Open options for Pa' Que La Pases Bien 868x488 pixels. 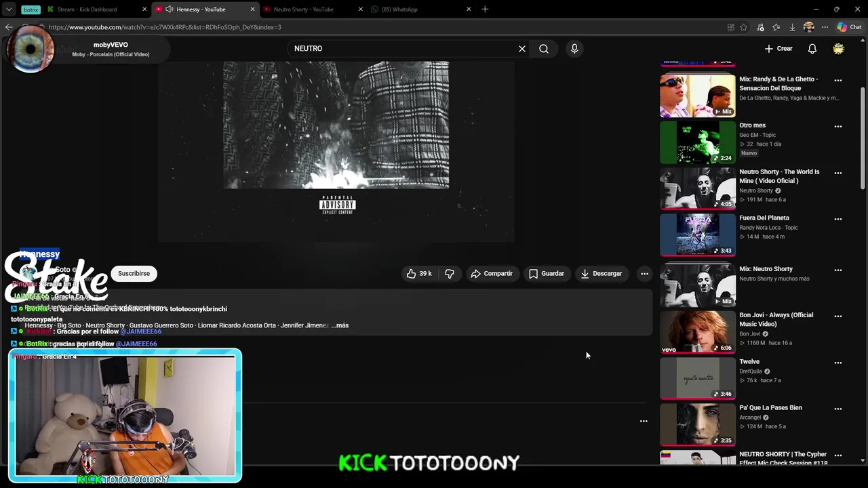838,409
